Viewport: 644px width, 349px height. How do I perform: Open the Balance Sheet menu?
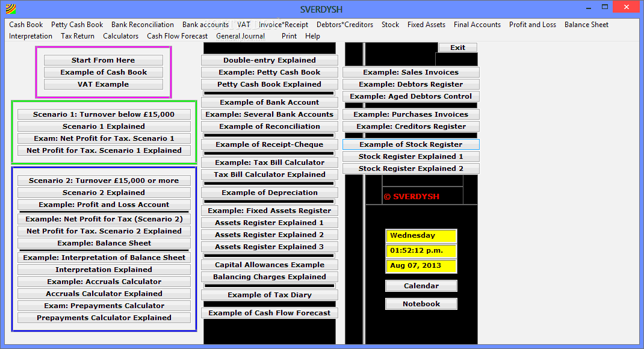pos(586,25)
